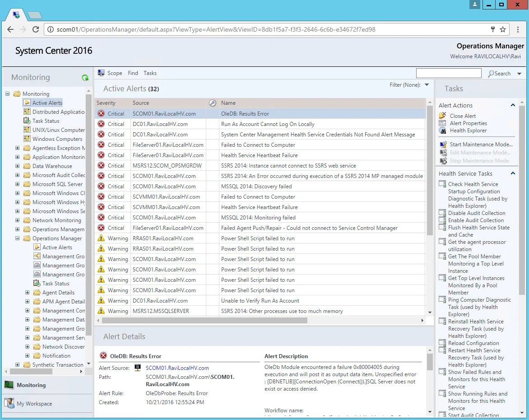The image size is (529, 420).
Task: Click the Close Alert icon
Action: coord(443,116)
